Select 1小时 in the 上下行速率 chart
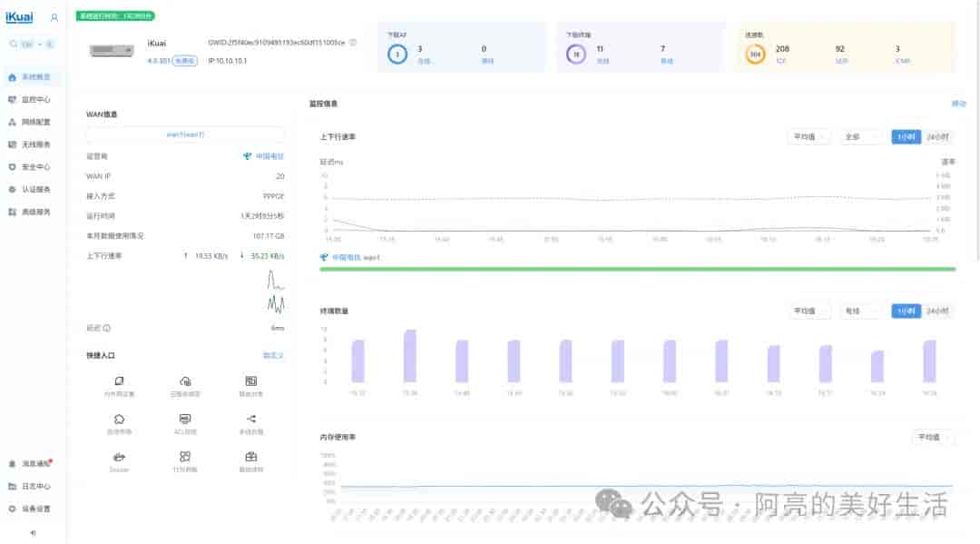Screen dimensions: 980x544 (x=906, y=137)
